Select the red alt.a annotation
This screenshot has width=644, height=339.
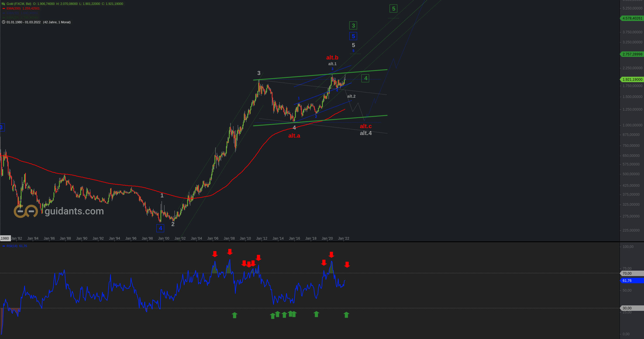294,136
